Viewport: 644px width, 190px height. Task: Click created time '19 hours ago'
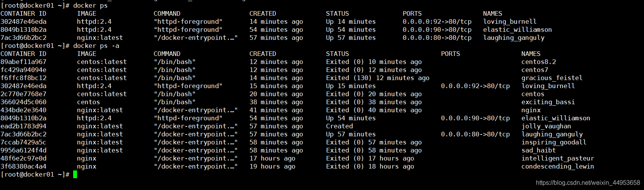coord(272,166)
